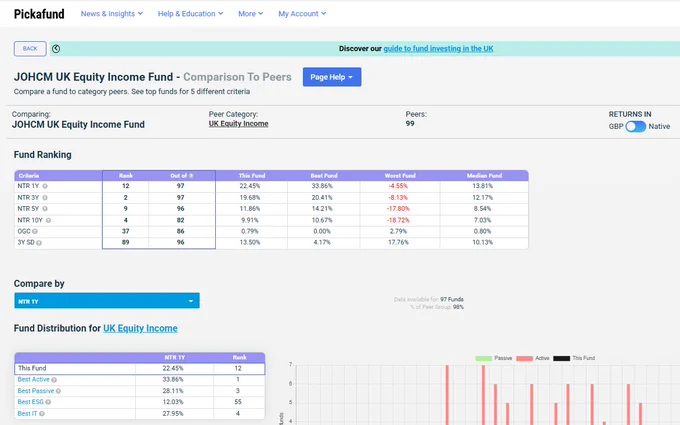Expand the More menu

250,14
